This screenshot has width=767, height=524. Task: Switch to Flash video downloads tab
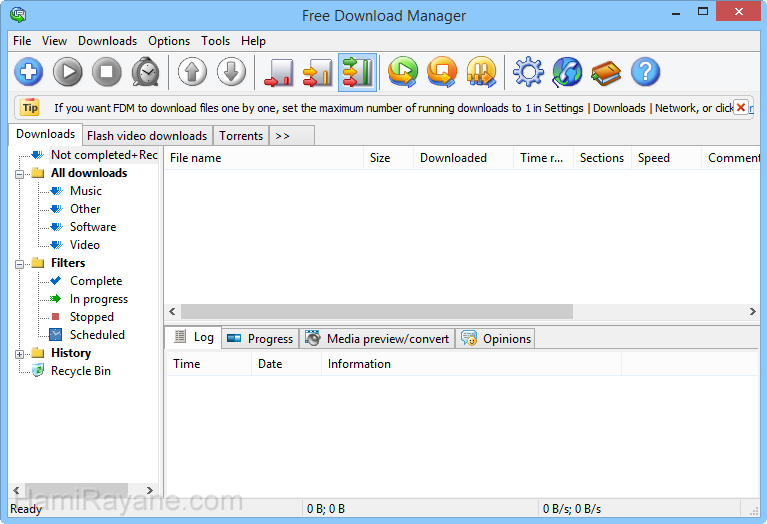click(x=147, y=136)
